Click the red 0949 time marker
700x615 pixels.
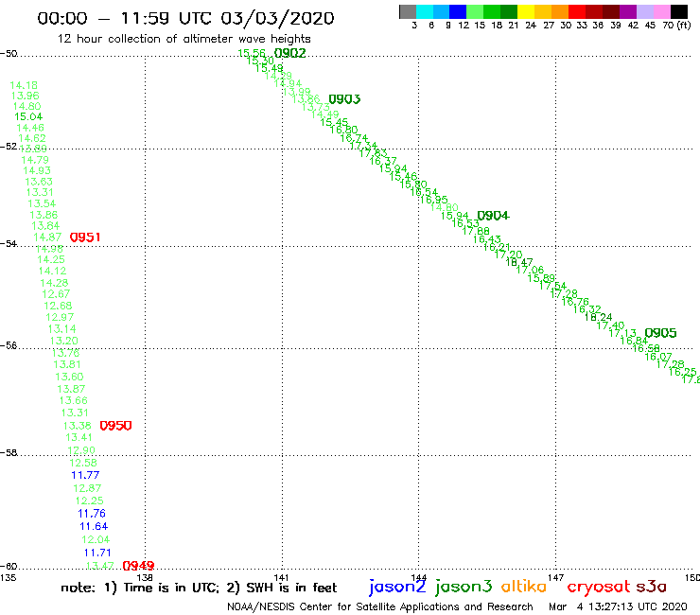[x=138, y=566]
